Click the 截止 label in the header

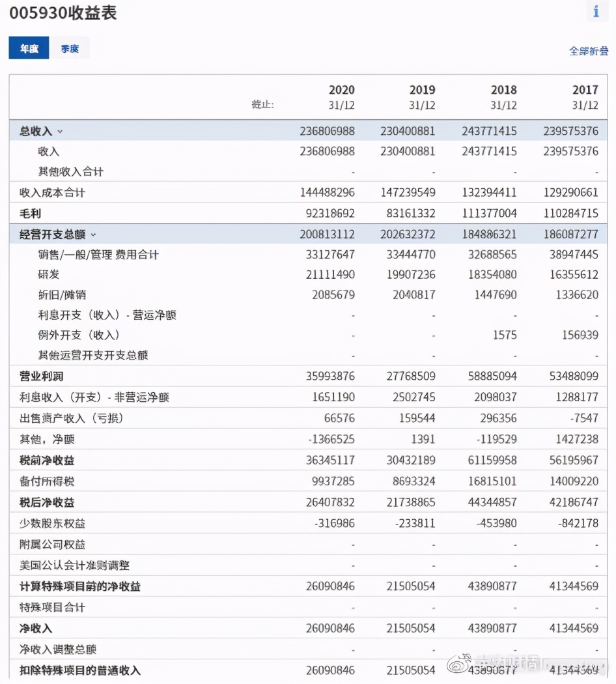[x=262, y=104]
